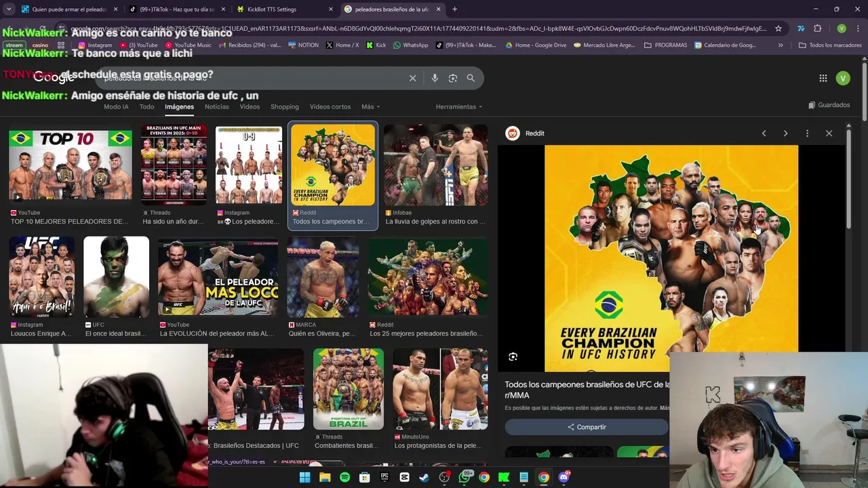
Task: Open Epic Games Launcher in taskbar
Action: coord(384,477)
